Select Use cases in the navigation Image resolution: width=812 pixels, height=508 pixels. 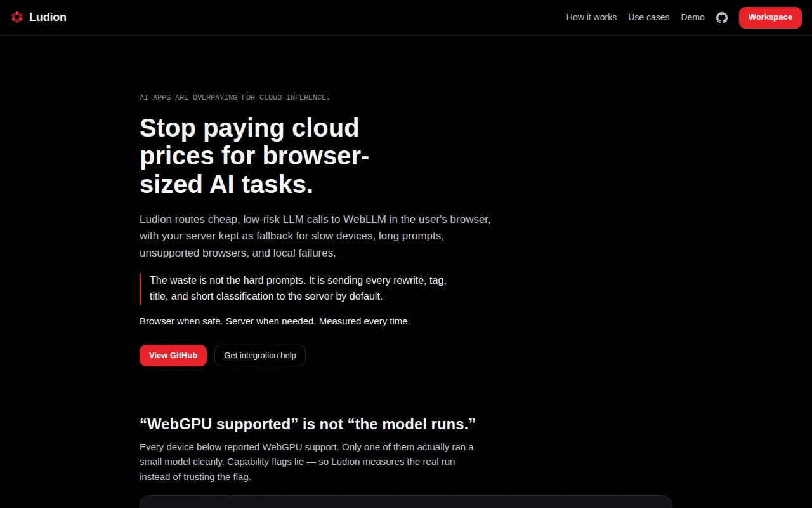tap(648, 17)
